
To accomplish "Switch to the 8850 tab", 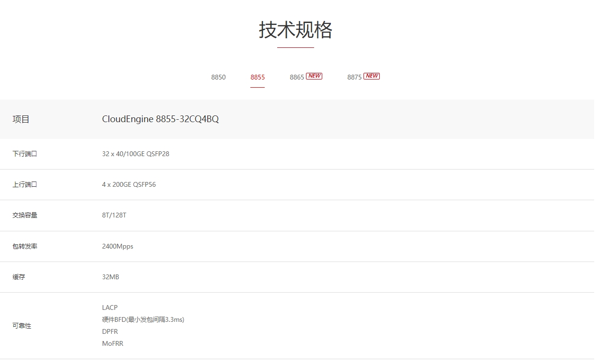I will [x=218, y=77].
